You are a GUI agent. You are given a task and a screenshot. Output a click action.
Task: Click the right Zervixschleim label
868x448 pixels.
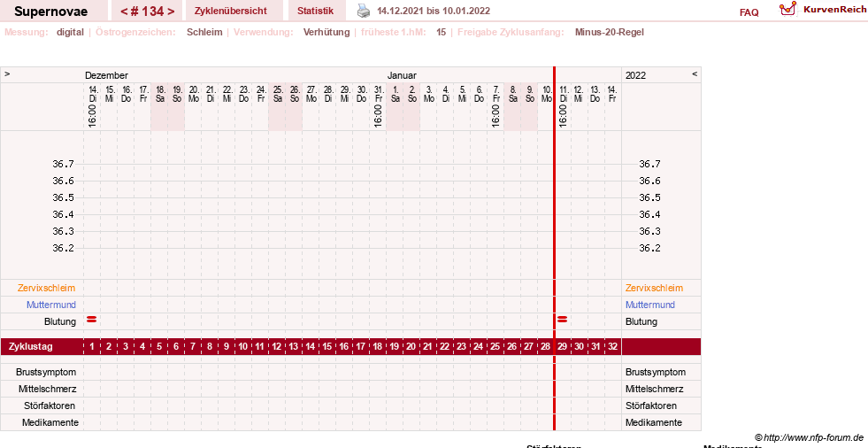tap(655, 288)
